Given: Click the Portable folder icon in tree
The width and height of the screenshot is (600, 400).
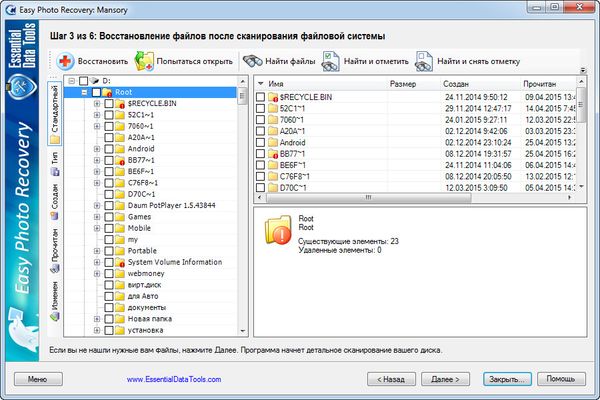Looking at the screenshot, I should [120, 251].
